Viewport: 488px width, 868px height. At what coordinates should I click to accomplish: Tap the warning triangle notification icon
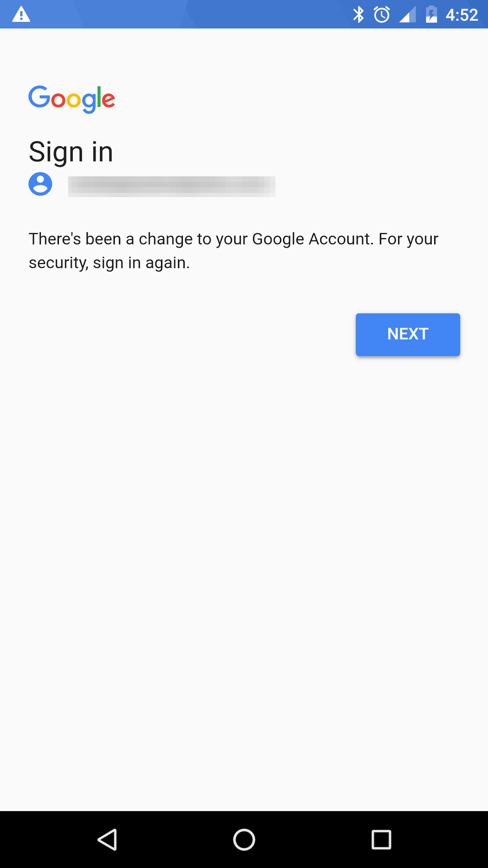coord(20,14)
